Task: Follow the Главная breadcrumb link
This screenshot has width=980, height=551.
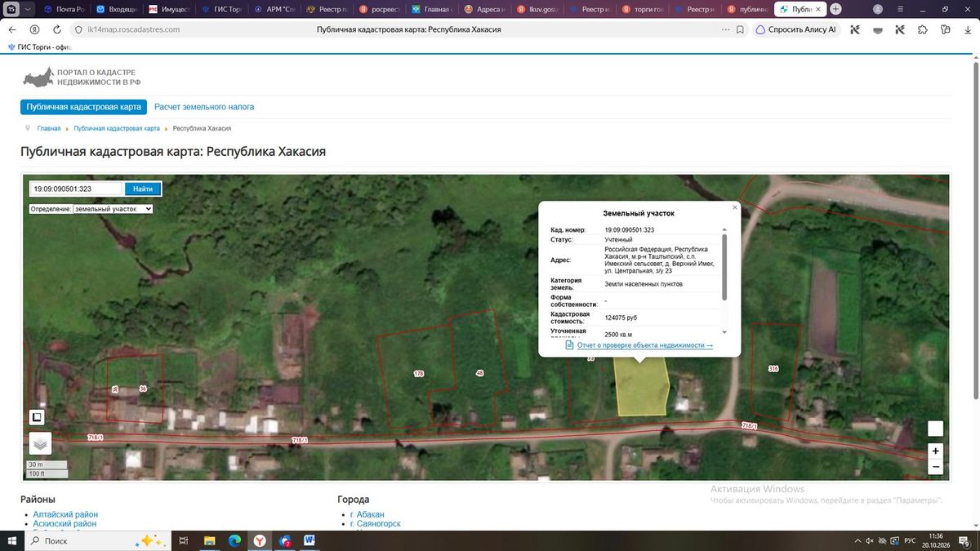Action: click(49, 129)
